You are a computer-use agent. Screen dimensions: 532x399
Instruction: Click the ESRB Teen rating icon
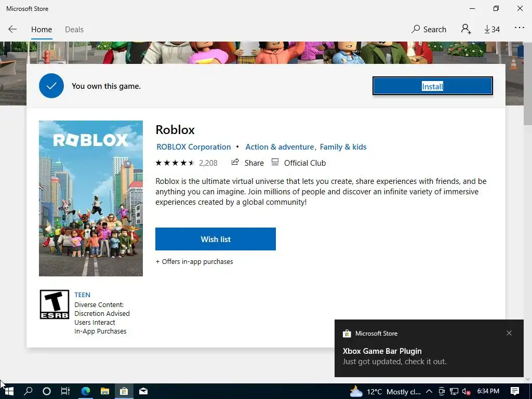pyautogui.click(x=54, y=304)
